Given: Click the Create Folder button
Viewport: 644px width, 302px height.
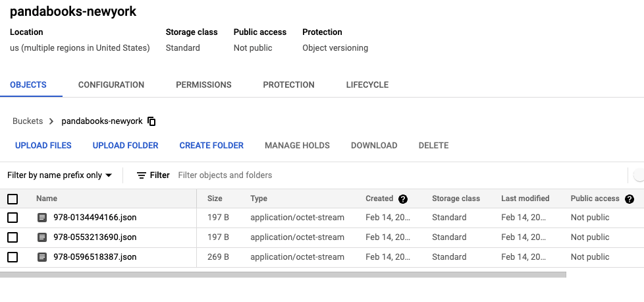Looking at the screenshot, I should pos(211,146).
